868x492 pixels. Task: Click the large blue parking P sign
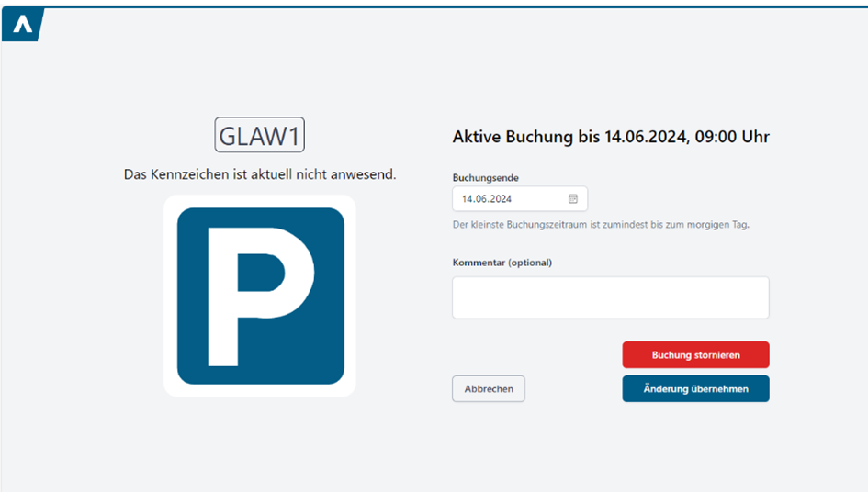point(261,296)
